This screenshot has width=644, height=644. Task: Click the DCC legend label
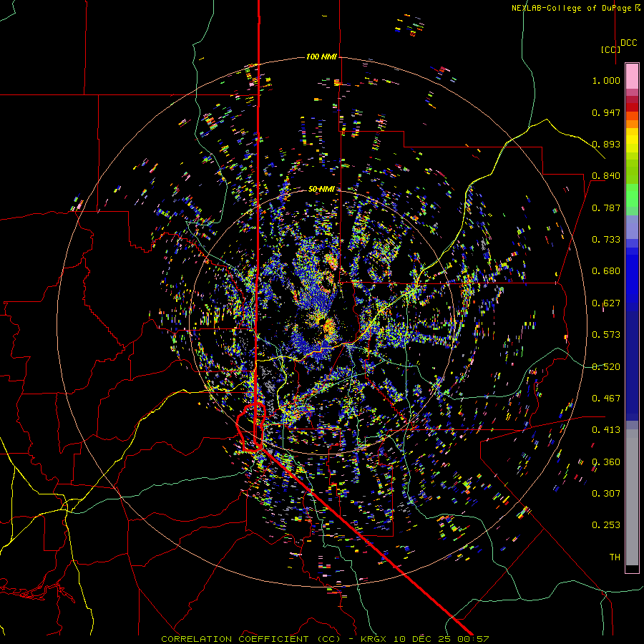pyautogui.click(x=628, y=43)
